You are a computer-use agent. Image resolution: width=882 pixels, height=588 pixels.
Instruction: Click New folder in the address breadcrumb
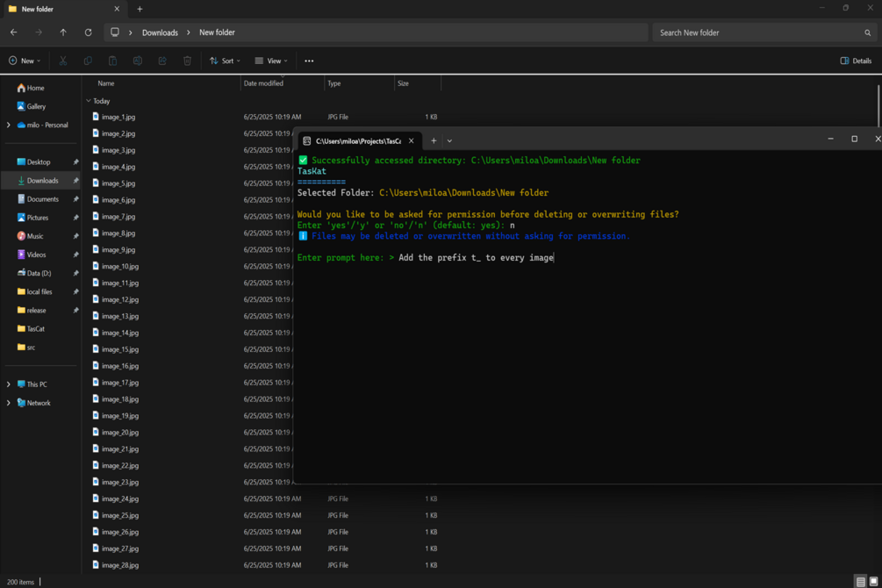pyautogui.click(x=217, y=32)
